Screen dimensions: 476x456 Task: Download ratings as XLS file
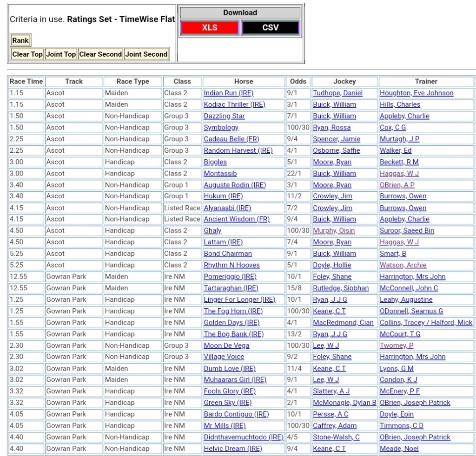209,28
